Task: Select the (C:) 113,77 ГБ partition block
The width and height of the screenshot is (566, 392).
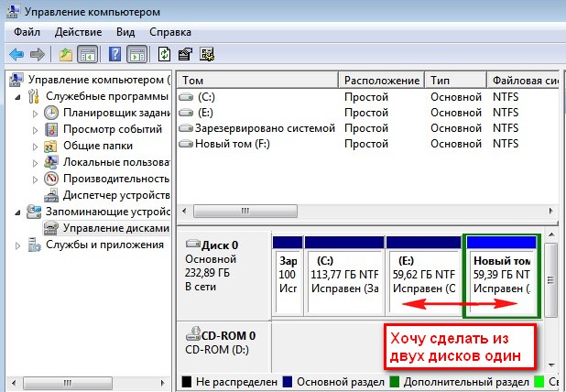Action: coord(344,276)
